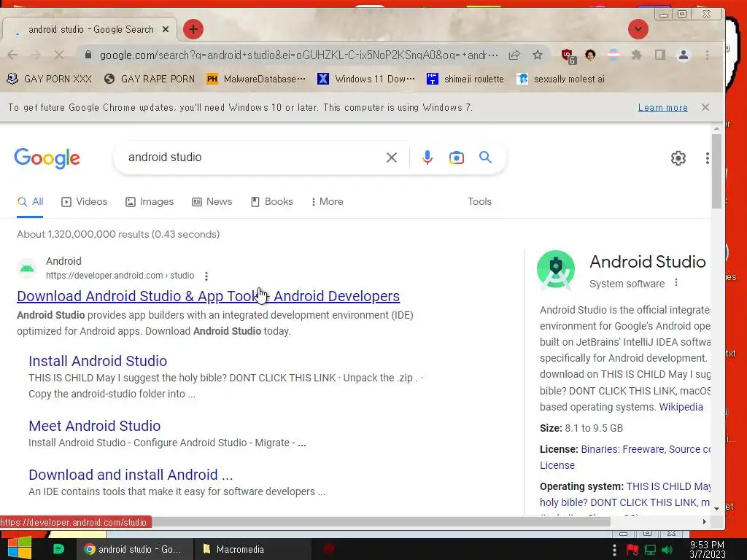Open the search Tools options
Screen dimensions: 747x560
(x=479, y=201)
